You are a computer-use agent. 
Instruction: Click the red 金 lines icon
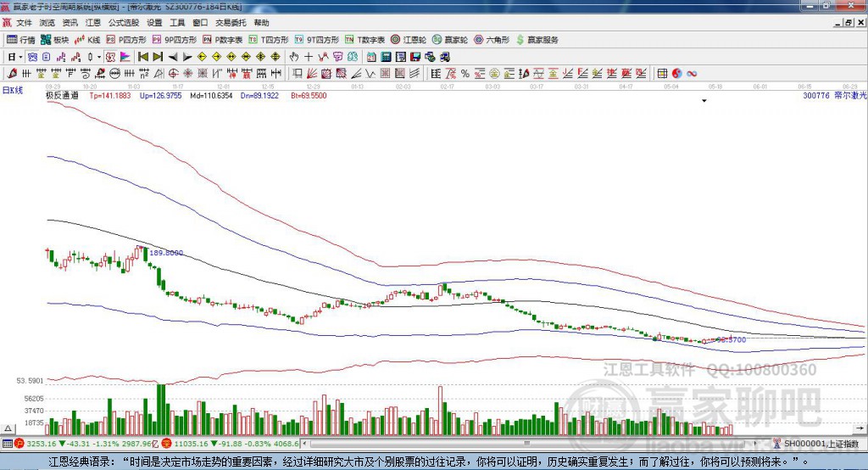point(553,74)
